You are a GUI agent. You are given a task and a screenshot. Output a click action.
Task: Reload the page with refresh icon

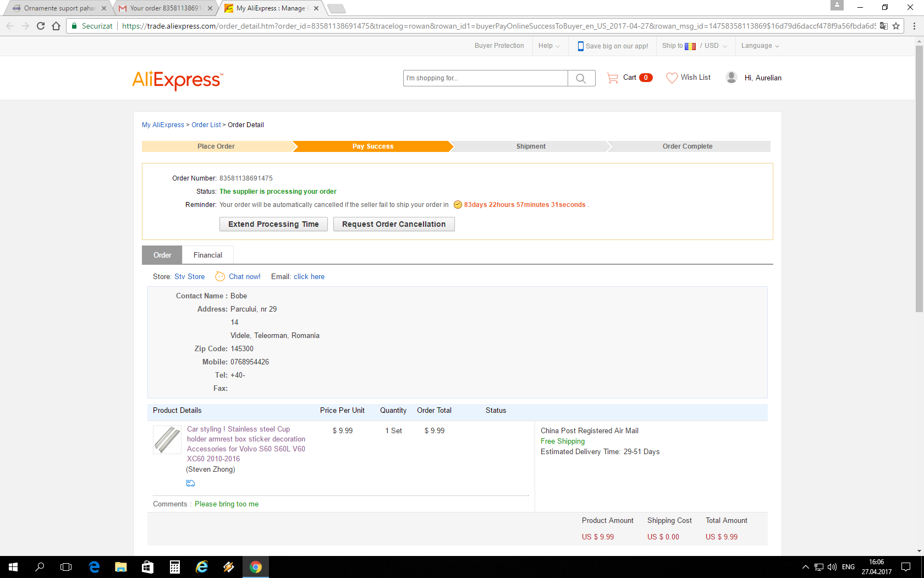(x=41, y=26)
